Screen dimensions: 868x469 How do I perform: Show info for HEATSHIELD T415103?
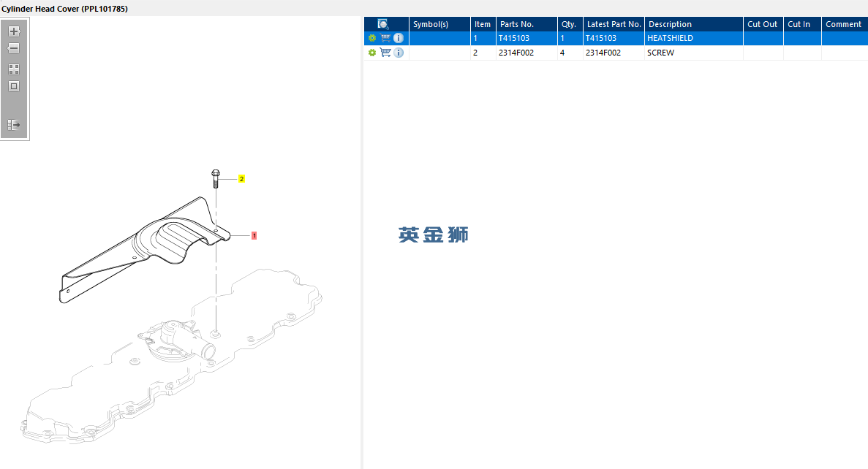[x=399, y=38]
